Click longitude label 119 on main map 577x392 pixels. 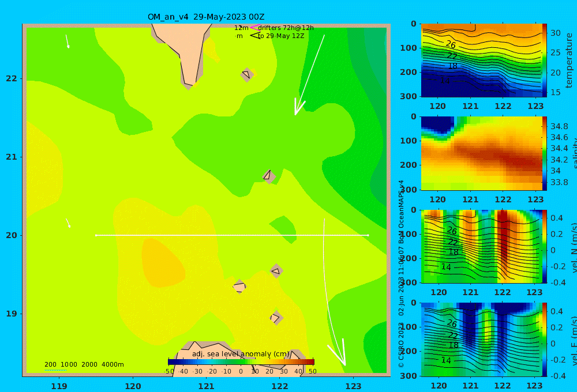coord(59,386)
